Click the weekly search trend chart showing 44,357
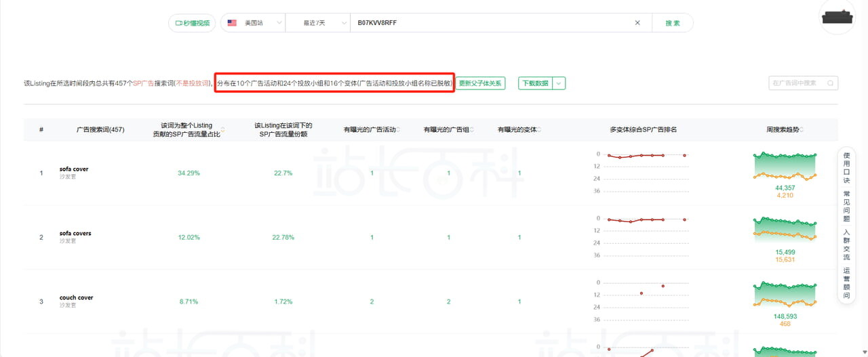Screen dimensions: 868x357 pyautogui.click(x=785, y=166)
